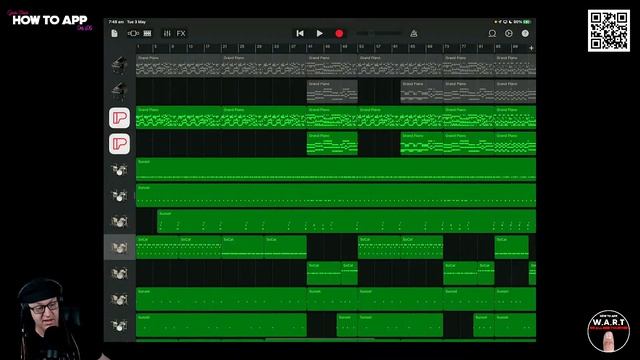Select highlighted eighth track drum icon
The image size is (640, 360).
pos(120,247)
